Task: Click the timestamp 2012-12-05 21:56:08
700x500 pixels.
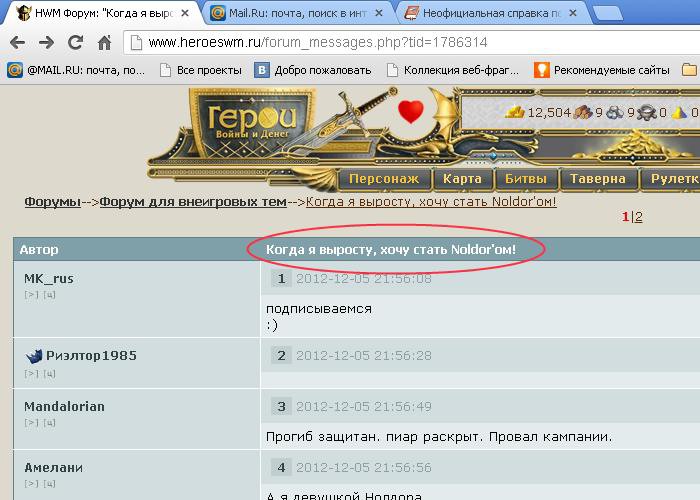Action: tap(364, 279)
